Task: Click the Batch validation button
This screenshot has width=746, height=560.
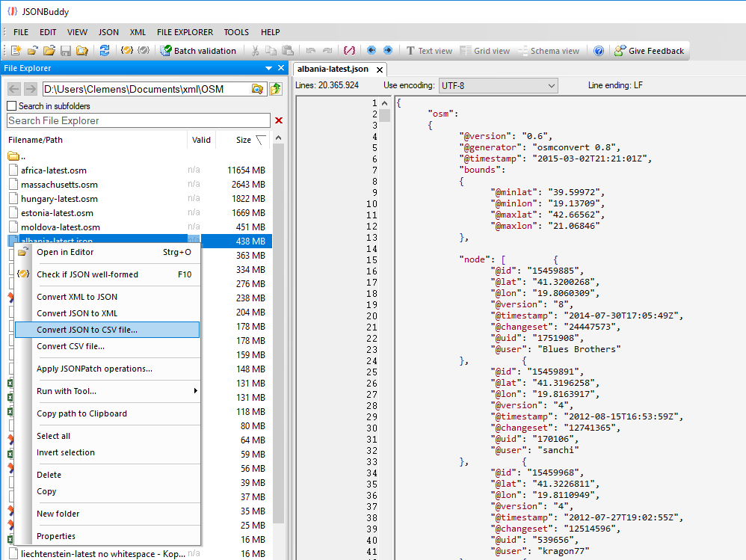Action: click(x=198, y=51)
